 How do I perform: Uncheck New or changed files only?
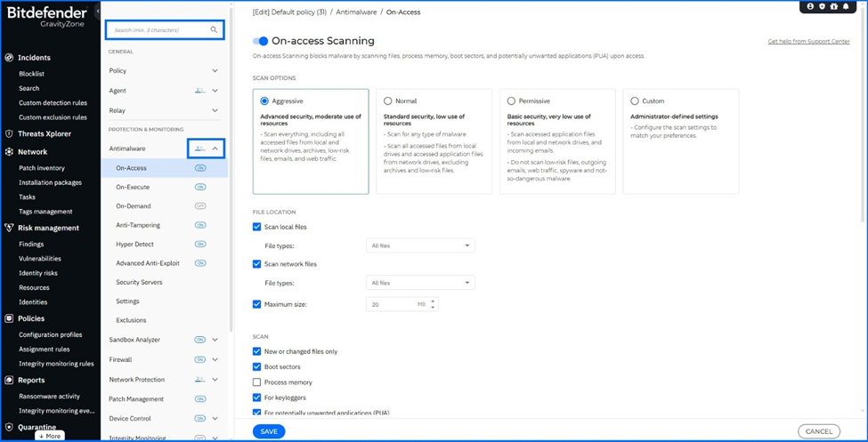tap(256, 351)
